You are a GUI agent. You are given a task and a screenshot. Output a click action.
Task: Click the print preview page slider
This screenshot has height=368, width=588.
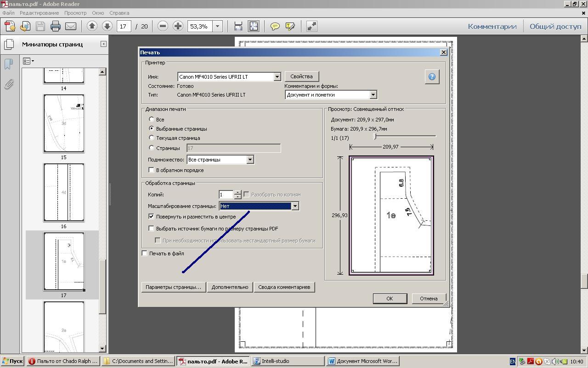pos(375,137)
